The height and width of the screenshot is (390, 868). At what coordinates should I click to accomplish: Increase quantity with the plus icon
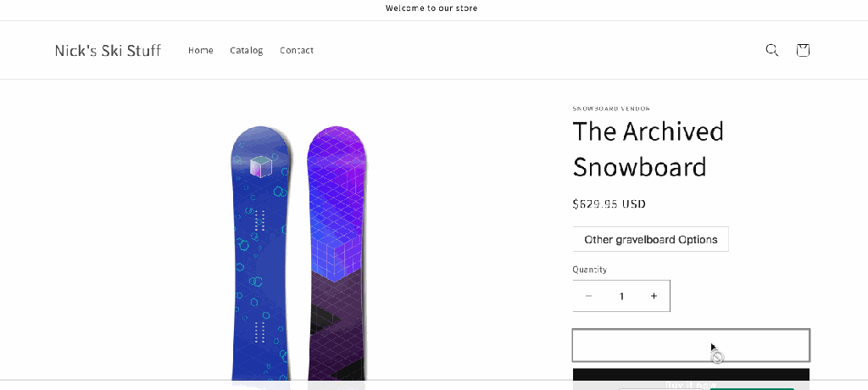(x=654, y=296)
